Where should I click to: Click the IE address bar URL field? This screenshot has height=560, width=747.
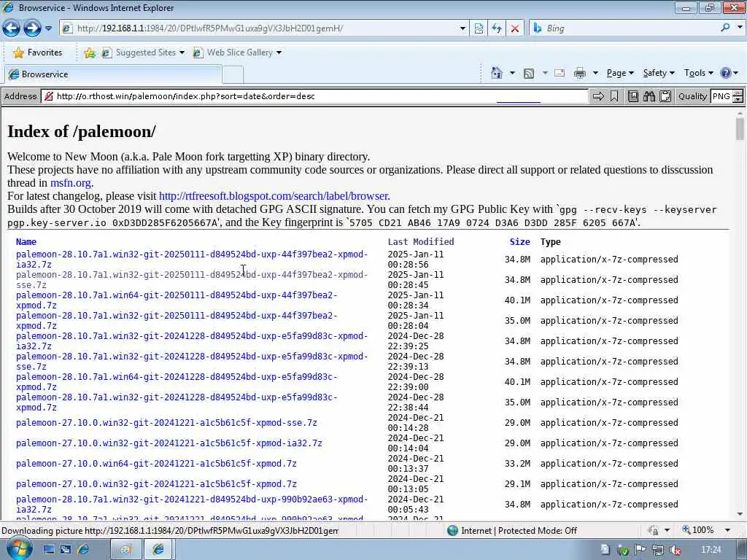click(x=260, y=28)
